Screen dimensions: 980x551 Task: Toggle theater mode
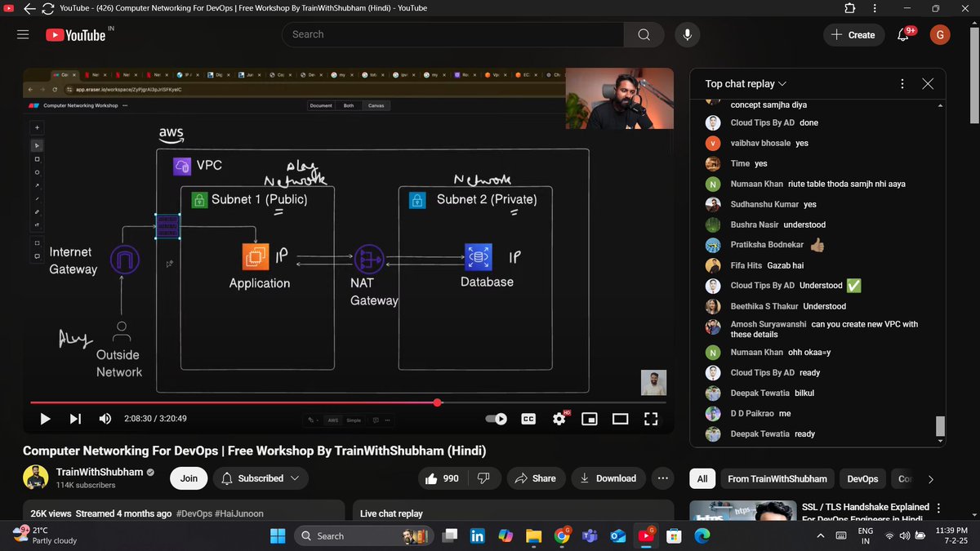[x=621, y=419]
